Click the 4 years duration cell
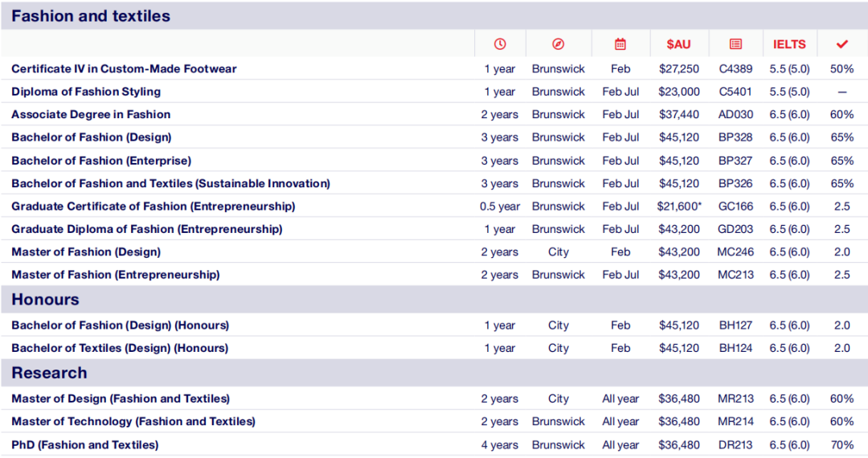 click(x=500, y=444)
